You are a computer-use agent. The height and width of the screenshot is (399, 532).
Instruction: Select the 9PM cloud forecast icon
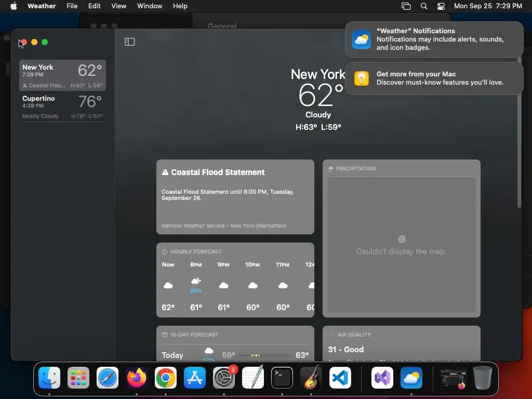coord(223,285)
